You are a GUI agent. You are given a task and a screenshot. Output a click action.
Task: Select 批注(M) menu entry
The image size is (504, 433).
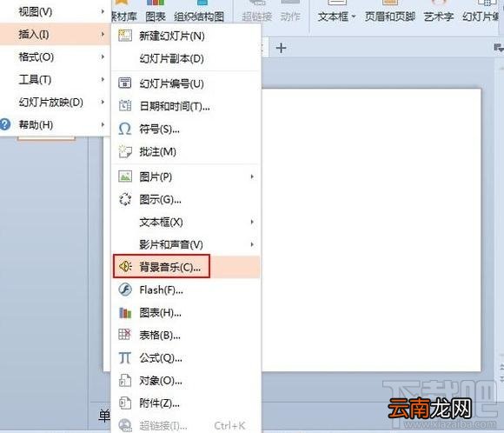(x=186, y=151)
